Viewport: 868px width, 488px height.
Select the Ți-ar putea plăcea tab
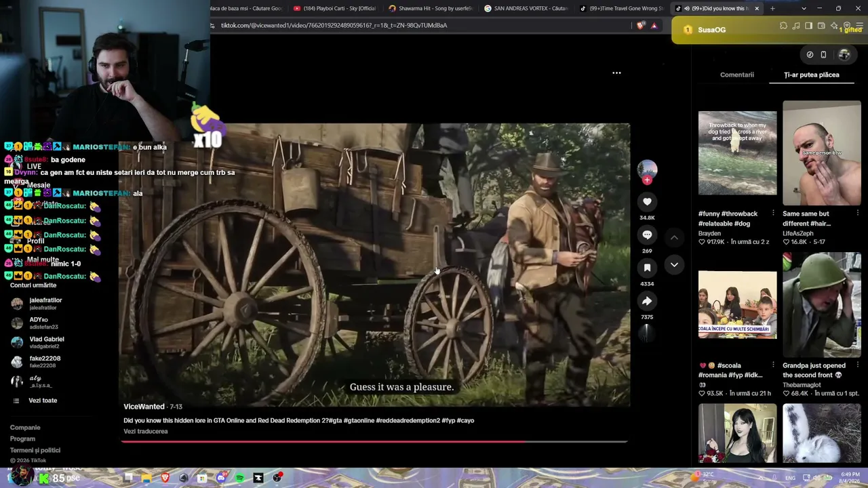pos(811,75)
